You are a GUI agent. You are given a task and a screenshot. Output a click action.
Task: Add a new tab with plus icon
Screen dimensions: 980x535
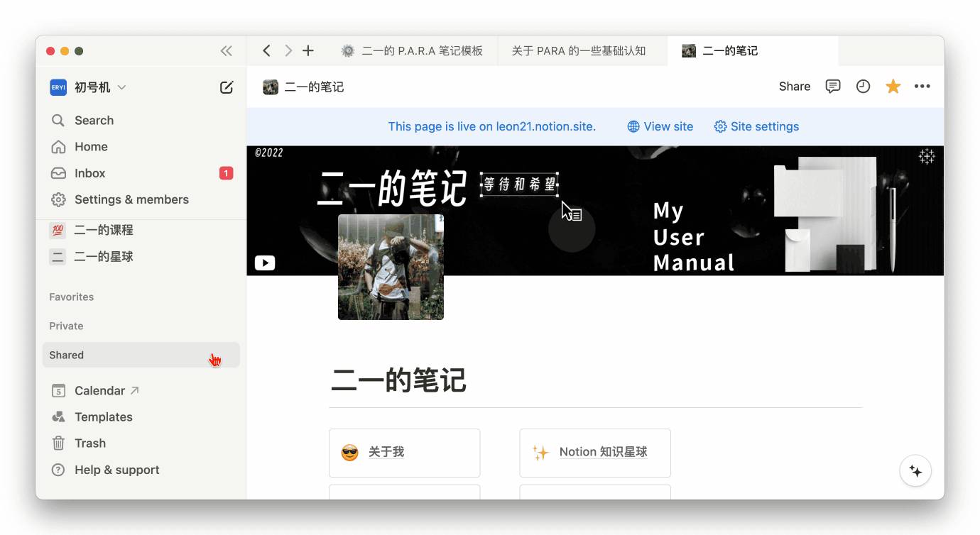tap(308, 50)
